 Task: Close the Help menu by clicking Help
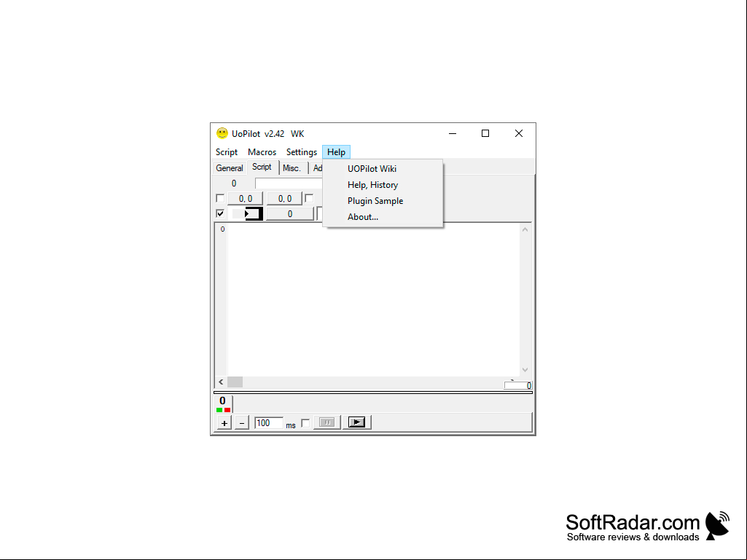[337, 152]
